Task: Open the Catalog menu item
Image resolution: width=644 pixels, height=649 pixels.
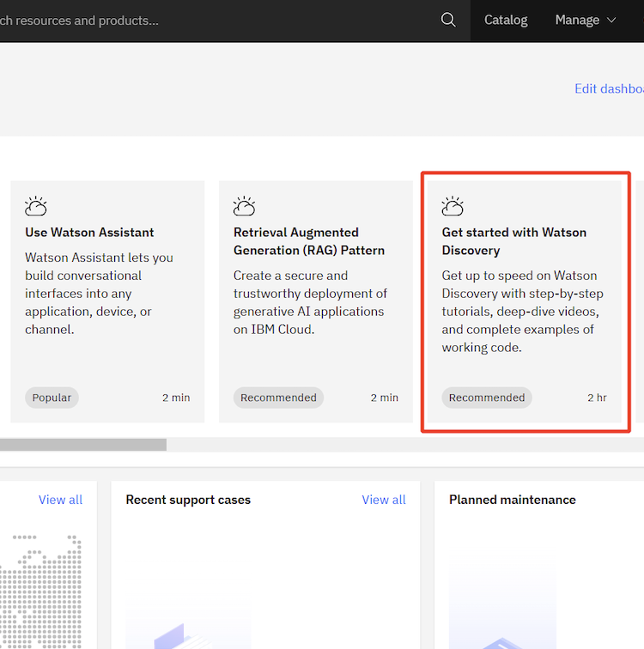Action: pyautogui.click(x=506, y=20)
